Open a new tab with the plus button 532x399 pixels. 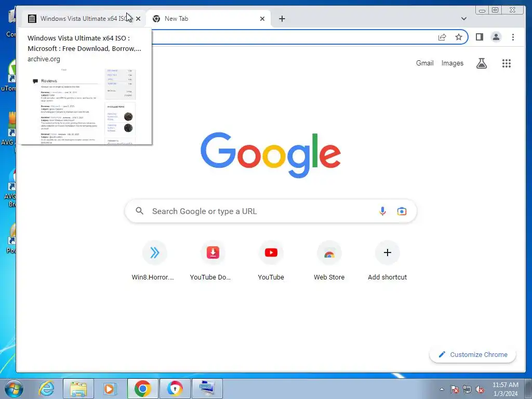click(x=282, y=19)
